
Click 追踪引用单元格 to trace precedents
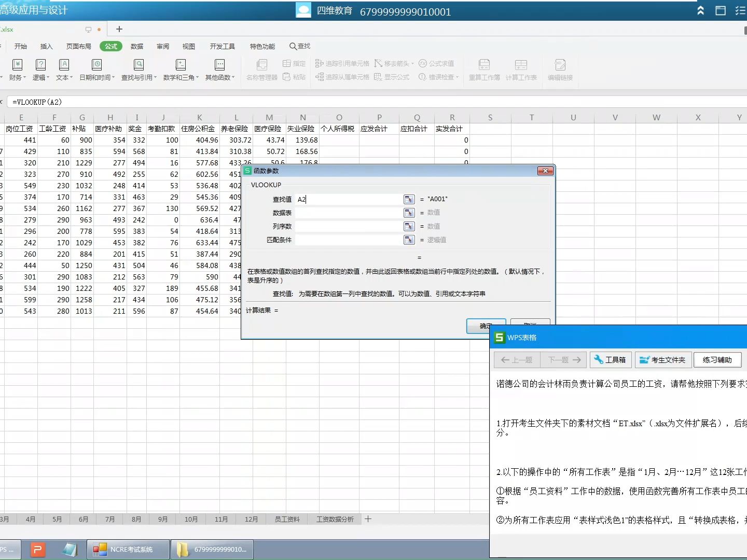click(x=342, y=63)
